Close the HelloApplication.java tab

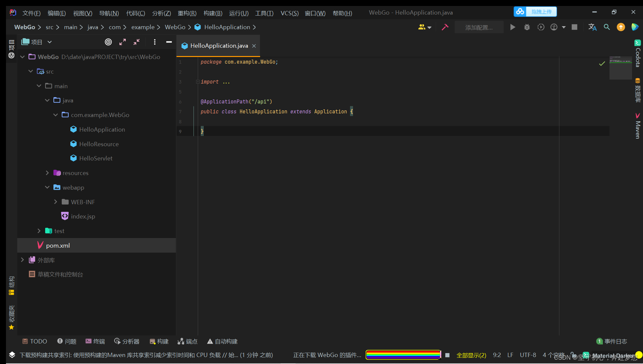tap(254, 46)
